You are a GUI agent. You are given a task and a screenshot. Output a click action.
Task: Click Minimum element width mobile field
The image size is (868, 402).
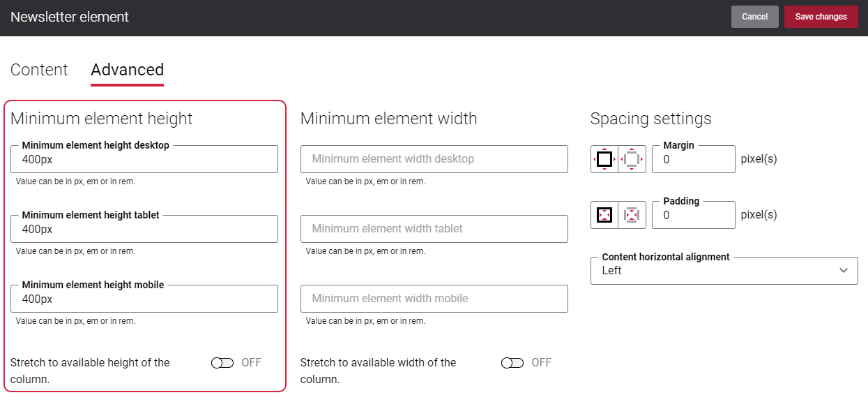coord(434,299)
